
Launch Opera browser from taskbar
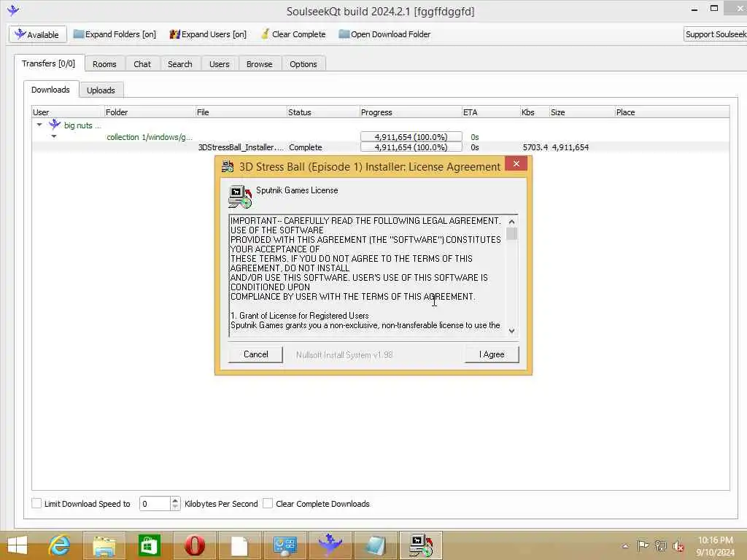pyautogui.click(x=194, y=545)
